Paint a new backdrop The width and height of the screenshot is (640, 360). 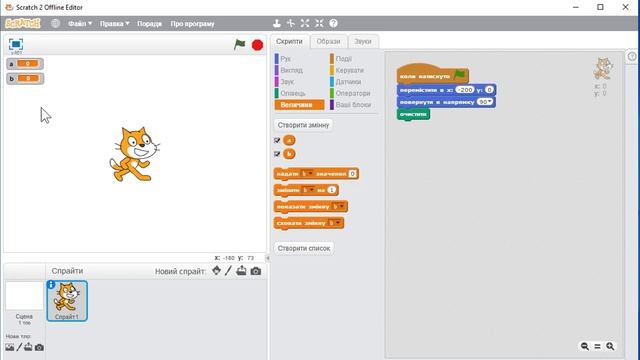point(19,347)
